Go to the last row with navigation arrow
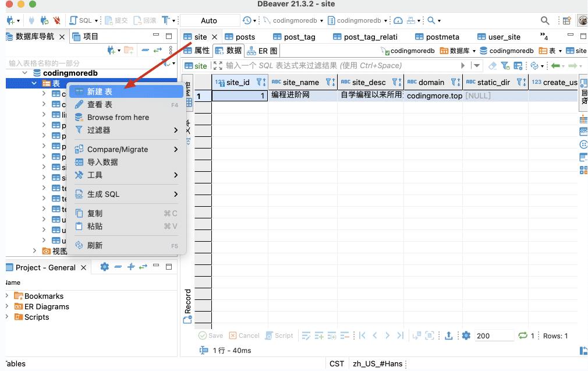This screenshot has width=588, height=371. click(400, 335)
